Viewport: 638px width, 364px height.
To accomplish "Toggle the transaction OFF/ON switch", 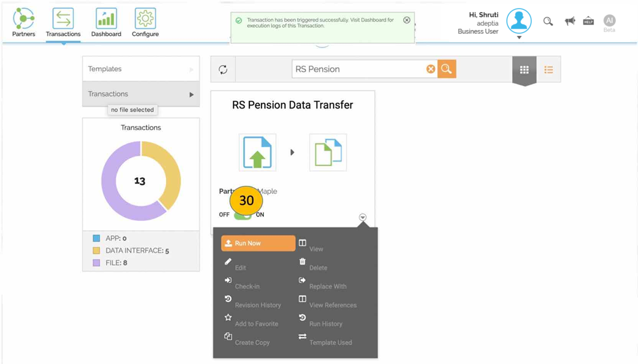I will tap(243, 215).
